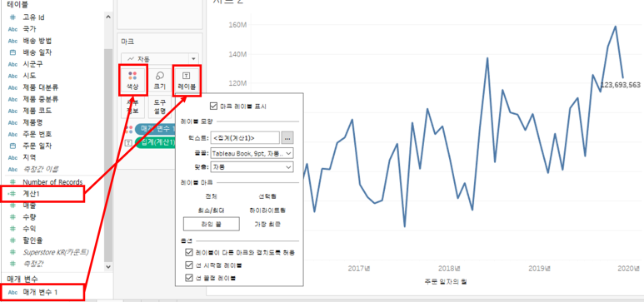Screen dimensions: 644x302
Task: Toggle the 선 시작점 레이블 checkbox
Action: (x=189, y=265)
